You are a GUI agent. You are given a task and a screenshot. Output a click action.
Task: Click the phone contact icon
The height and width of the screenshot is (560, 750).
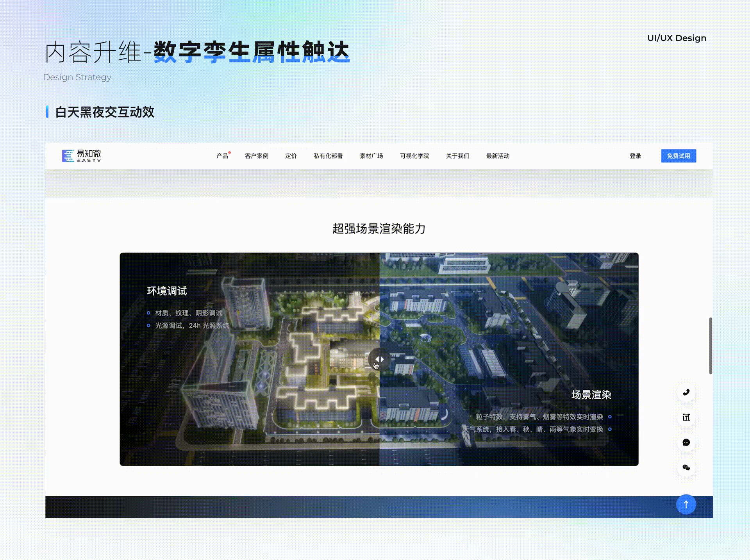coord(686,392)
